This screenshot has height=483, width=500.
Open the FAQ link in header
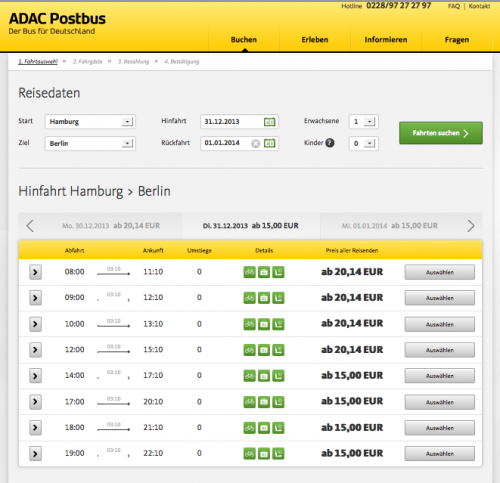(x=454, y=6)
